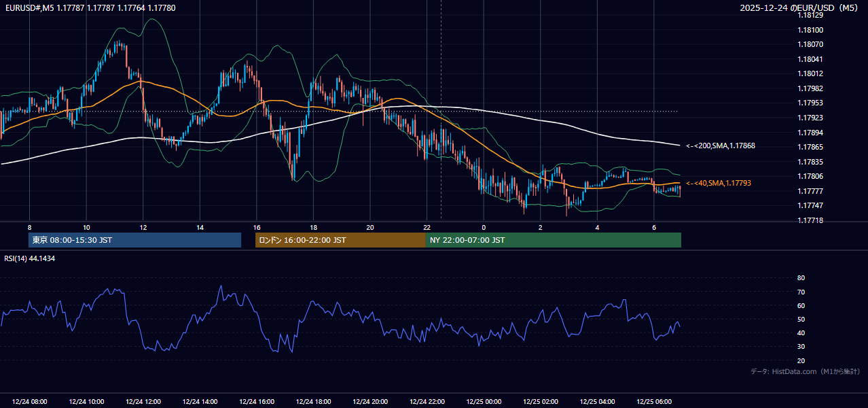Image resolution: width=868 pixels, height=408 pixels.
Task: Click the bottom date label 12/24 20:00
Action: (370, 402)
